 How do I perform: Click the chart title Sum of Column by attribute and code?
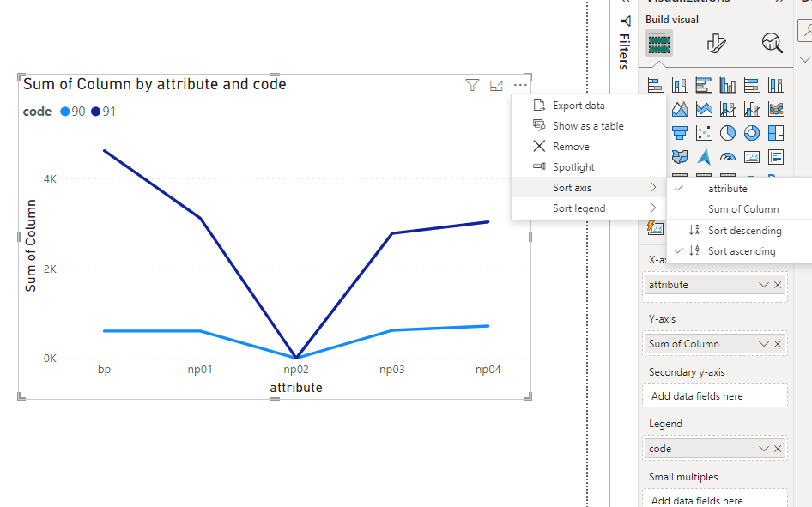tap(155, 84)
